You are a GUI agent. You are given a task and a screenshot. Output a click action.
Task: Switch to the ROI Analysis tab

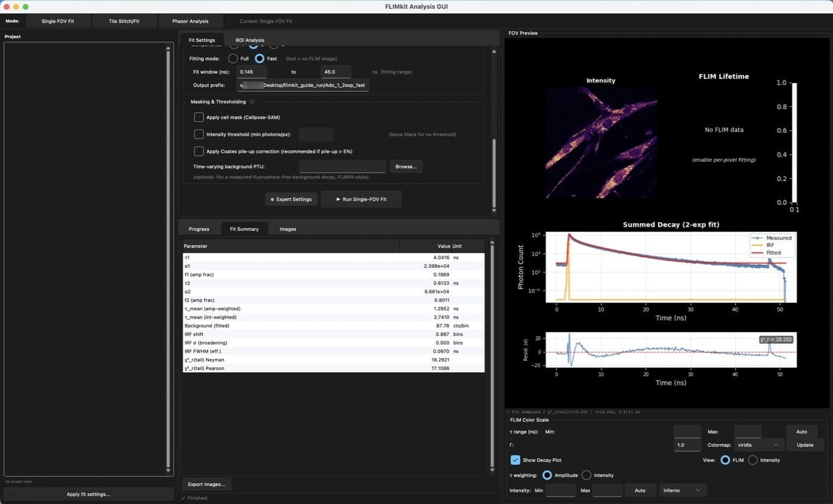[x=249, y=40]
